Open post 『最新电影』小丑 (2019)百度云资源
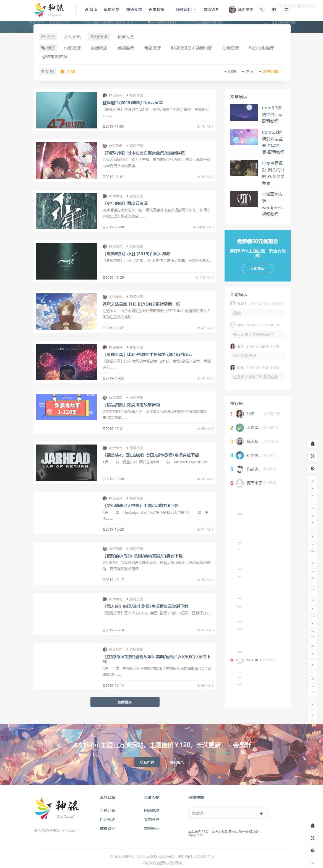This screenshot has height=868, width=323. [x=136, y=254]
